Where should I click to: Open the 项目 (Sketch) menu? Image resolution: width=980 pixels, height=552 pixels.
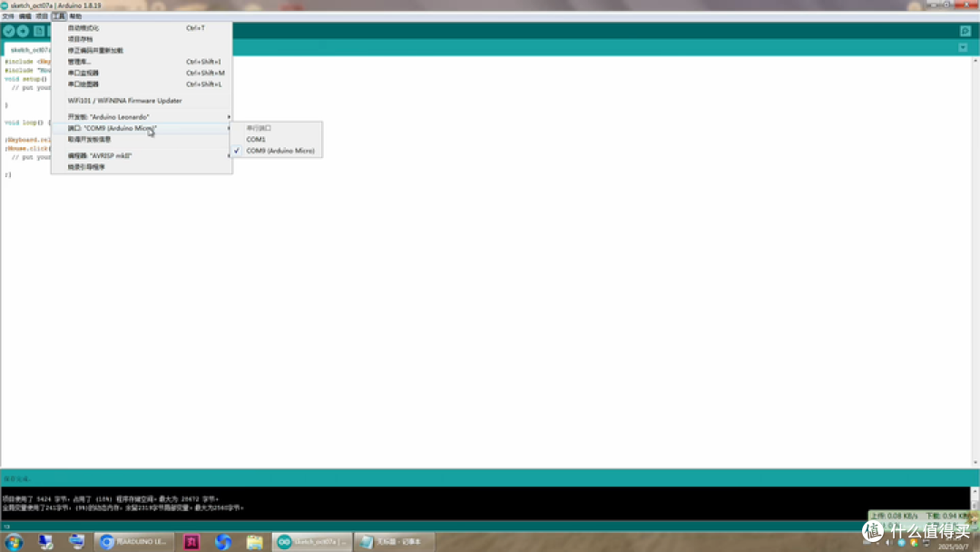(x=42, y=16)
